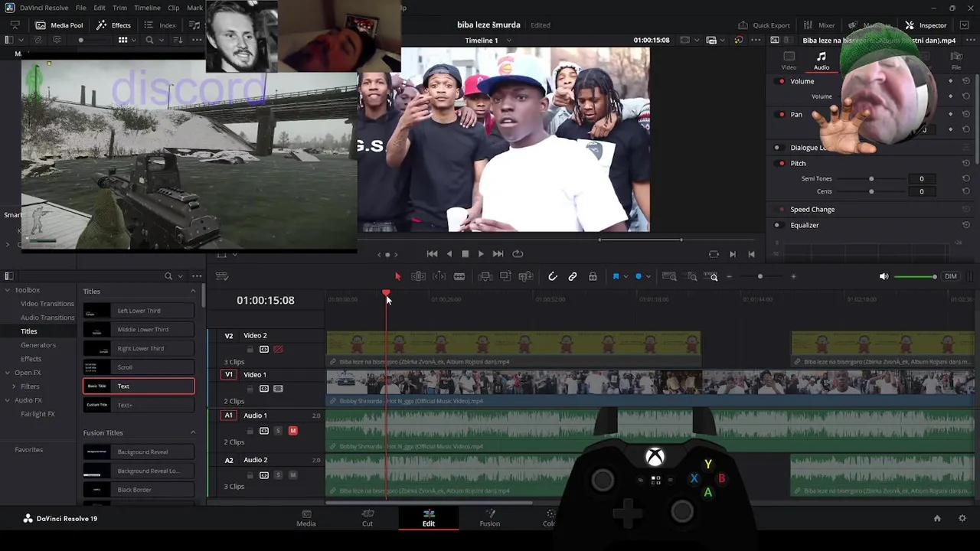Open the Mixer panel
Image resolution: width=980 pixels, height=551 pixels.
[x=819, y=25]
